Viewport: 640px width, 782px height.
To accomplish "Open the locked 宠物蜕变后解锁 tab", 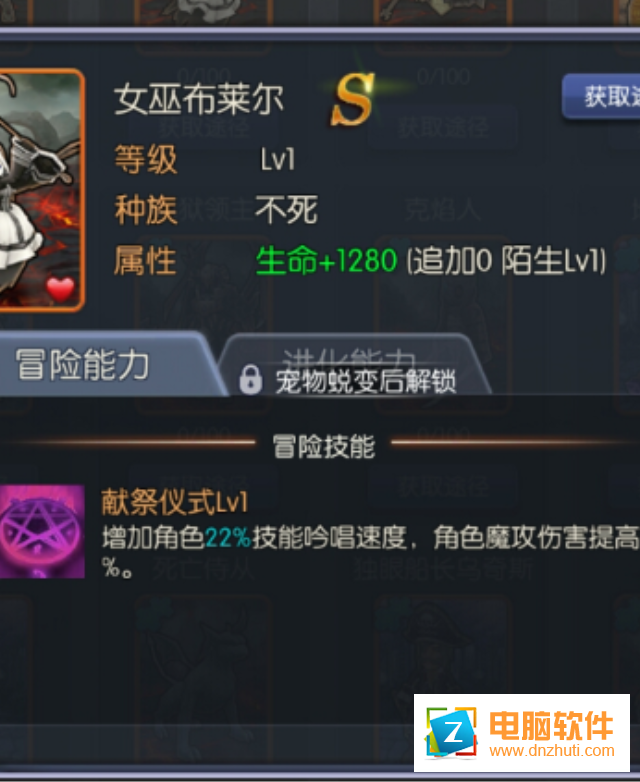I will [355, 366].
